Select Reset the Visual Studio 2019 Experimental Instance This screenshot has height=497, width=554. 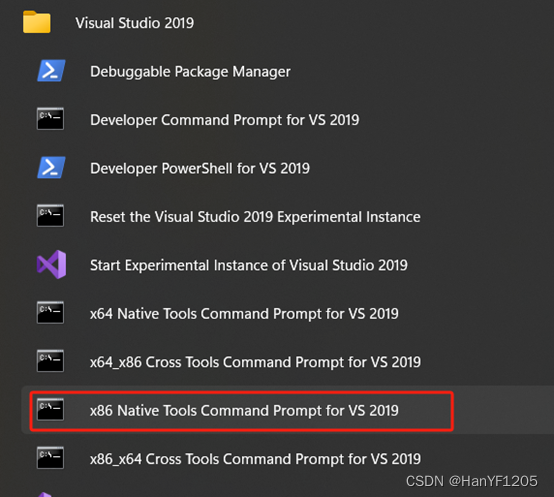click(x=255, y=217)
